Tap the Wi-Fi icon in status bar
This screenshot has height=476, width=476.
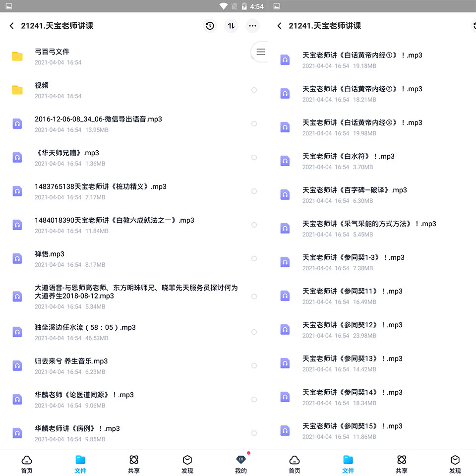(x=224, y=6)
